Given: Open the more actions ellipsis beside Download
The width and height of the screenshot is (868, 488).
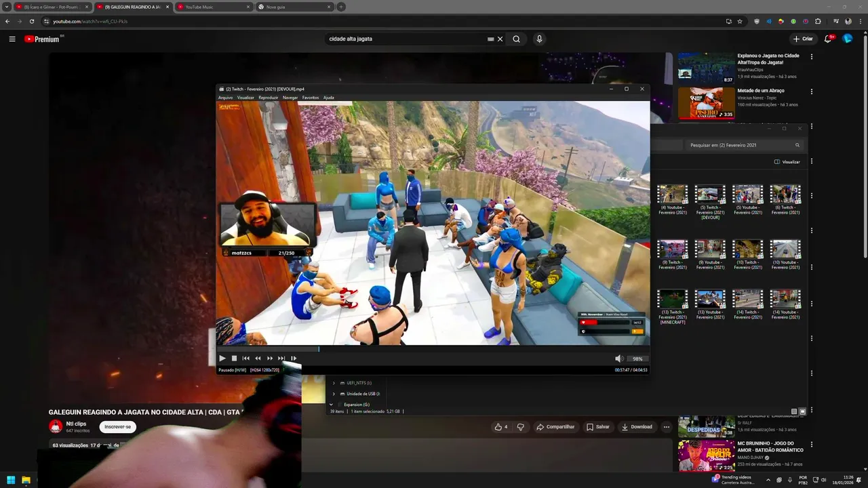Looking at the screenshot, I should pyautogui.click(x=667, y=427).
